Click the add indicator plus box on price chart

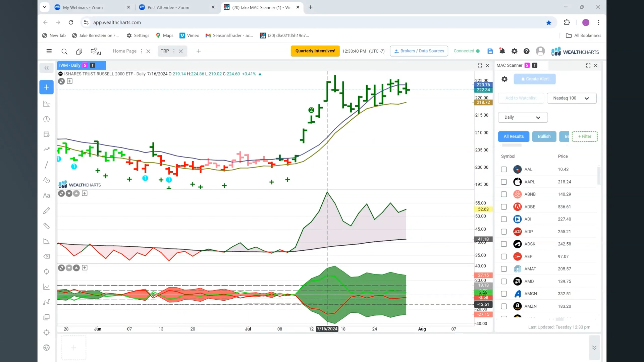(70, 81)
